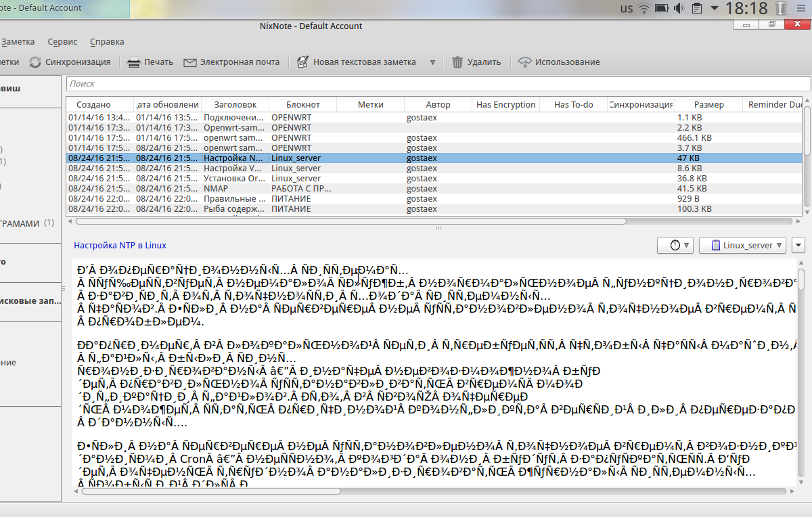Sort notes by Заголовок column header
The image size is (812, 517).
[x=235, y=104]
